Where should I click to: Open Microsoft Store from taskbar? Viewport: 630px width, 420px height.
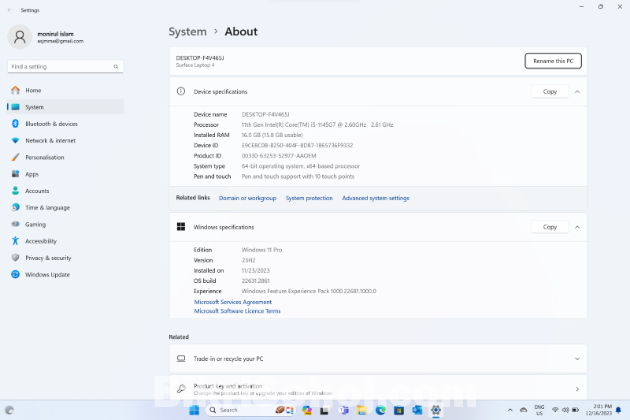click(x=399, y=410)
